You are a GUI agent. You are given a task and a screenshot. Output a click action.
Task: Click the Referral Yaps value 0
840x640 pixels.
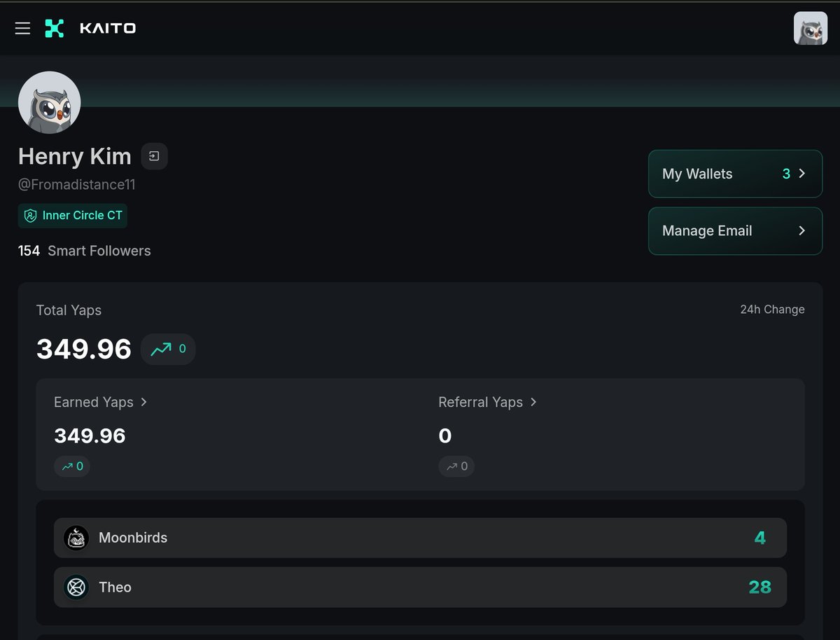445,436
